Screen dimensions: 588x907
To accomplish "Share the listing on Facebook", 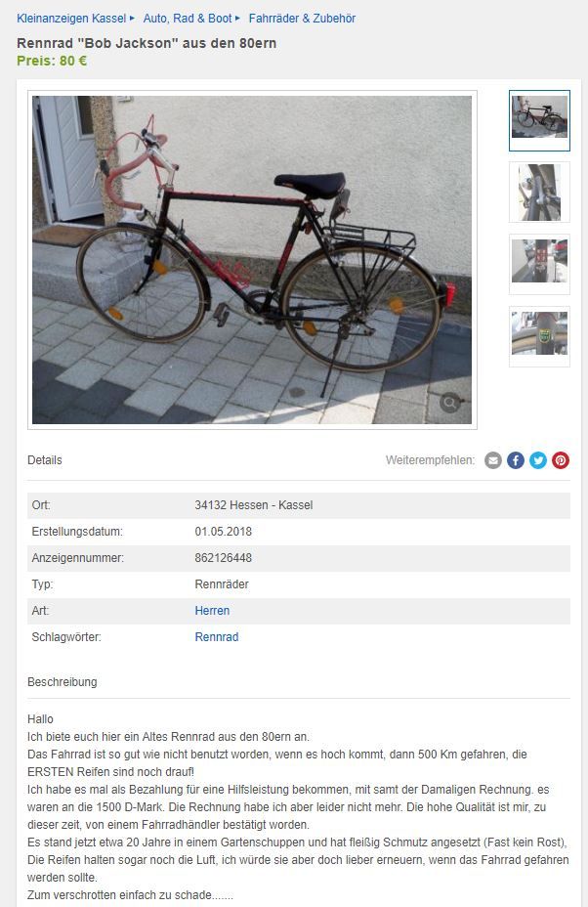I will pos(516,460).
